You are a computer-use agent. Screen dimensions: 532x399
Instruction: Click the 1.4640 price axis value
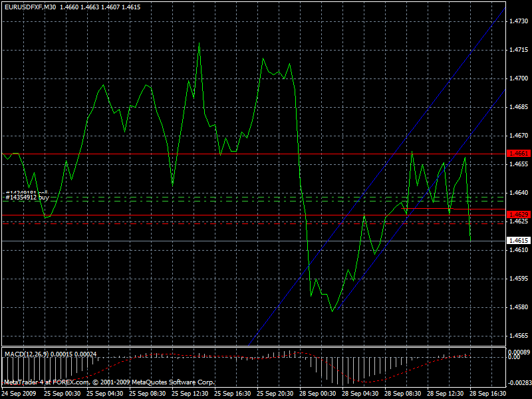pyautogui.click(x=519, y=193)
